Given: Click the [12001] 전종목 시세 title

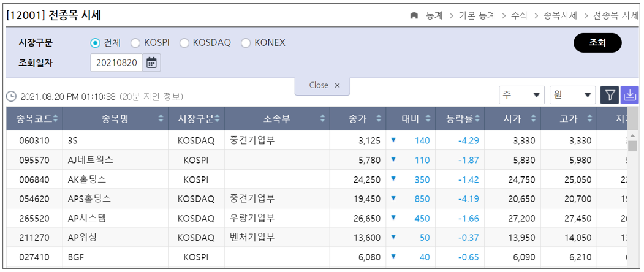Looking at the screenshot, I should point(54,15).
